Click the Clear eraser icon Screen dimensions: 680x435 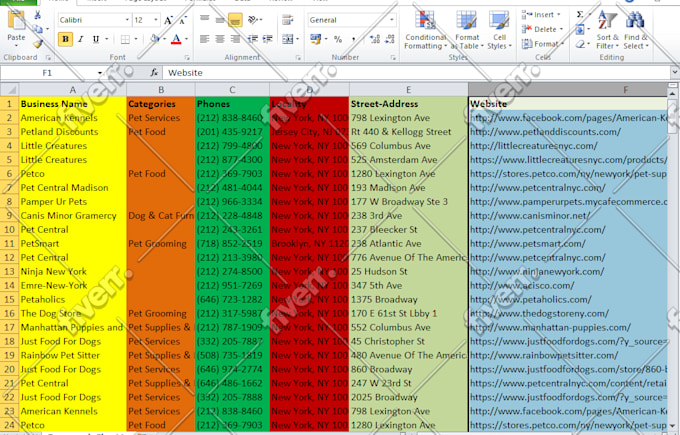point(580,44)
